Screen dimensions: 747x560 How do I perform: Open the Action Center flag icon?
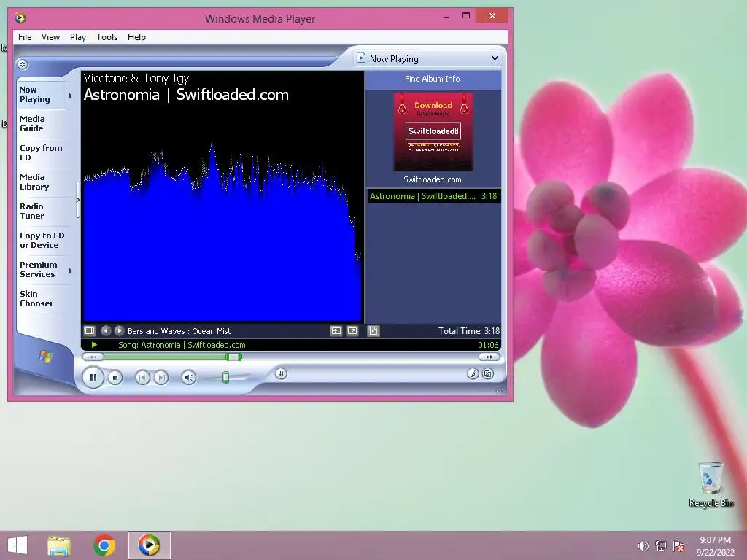coord(678,546)
